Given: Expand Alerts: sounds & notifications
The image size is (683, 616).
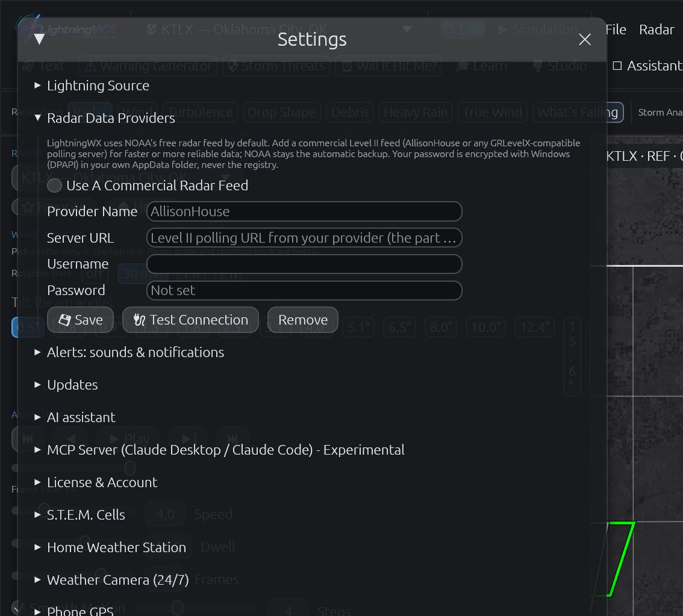Looking at the screenshot, I should click(x=129, y=352).
